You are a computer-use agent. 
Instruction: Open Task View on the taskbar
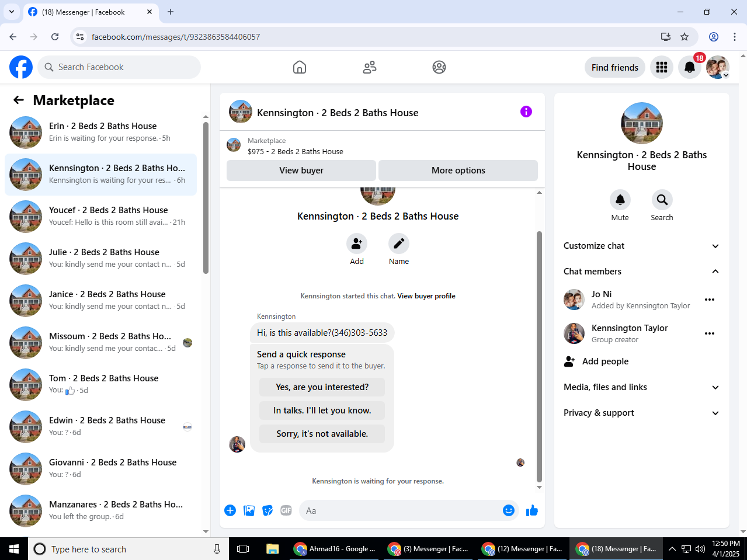click(243, 549)
